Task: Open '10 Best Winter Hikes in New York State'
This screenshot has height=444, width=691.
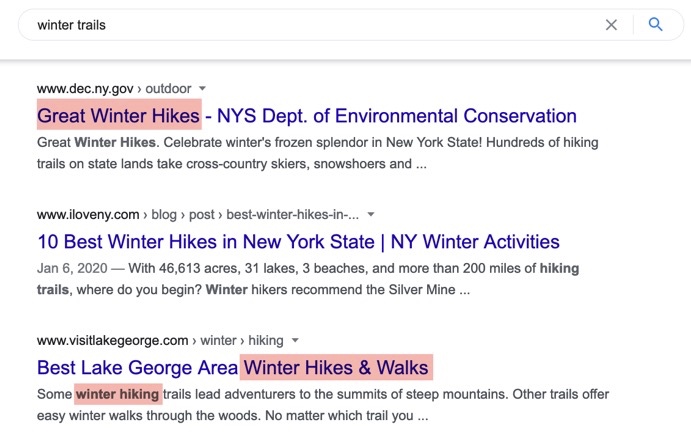Action: [298, 242]
